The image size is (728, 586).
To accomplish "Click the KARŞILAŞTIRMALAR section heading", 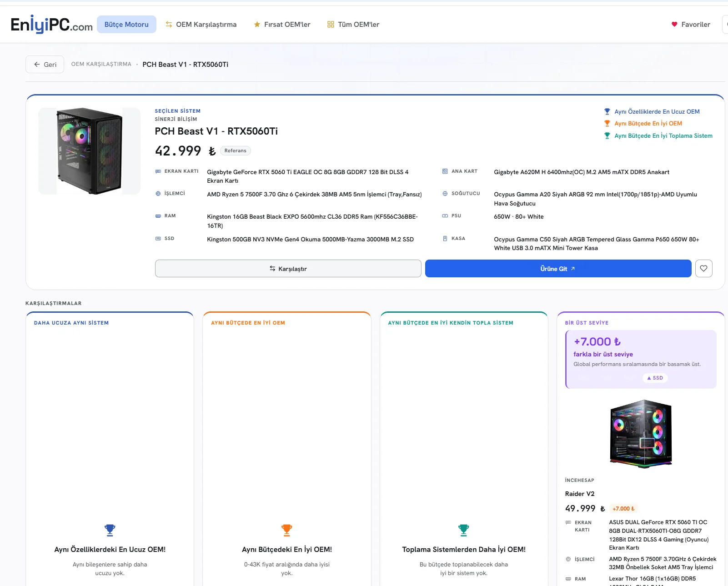I will pyautogui.click(x=54, y=304).
